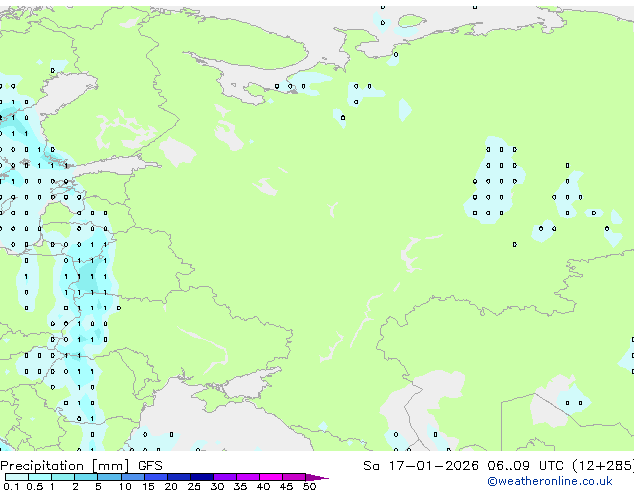
Task: Click the 20–25 mm dark blue legend swatch
Action: 179,477
